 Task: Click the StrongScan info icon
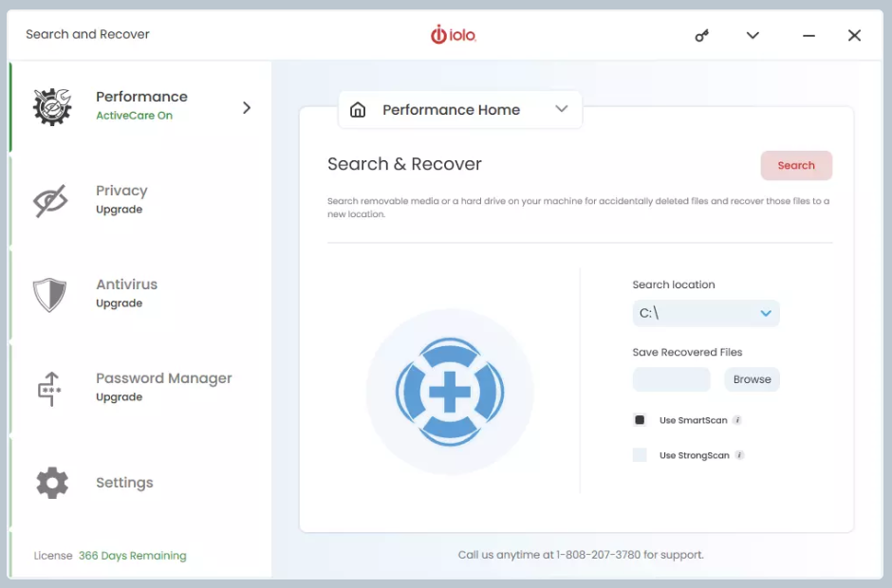(739, 455)
